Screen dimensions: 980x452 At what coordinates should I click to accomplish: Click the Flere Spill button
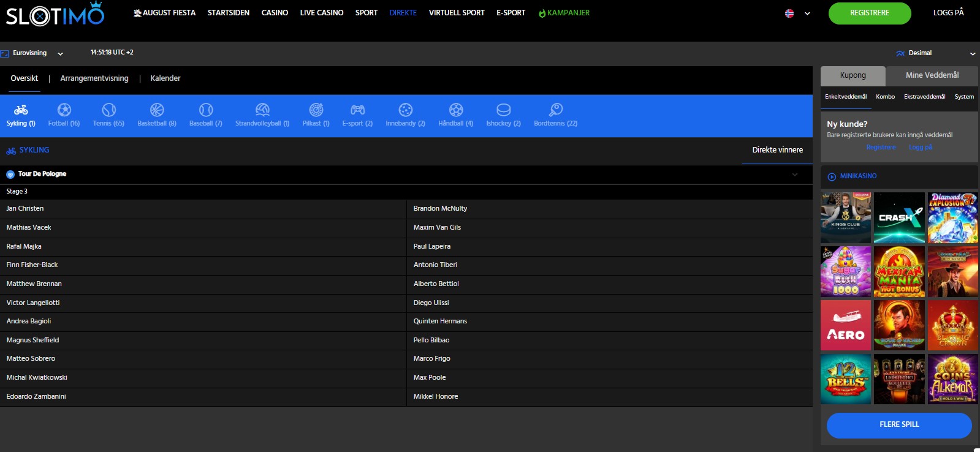tap(899, 425)
